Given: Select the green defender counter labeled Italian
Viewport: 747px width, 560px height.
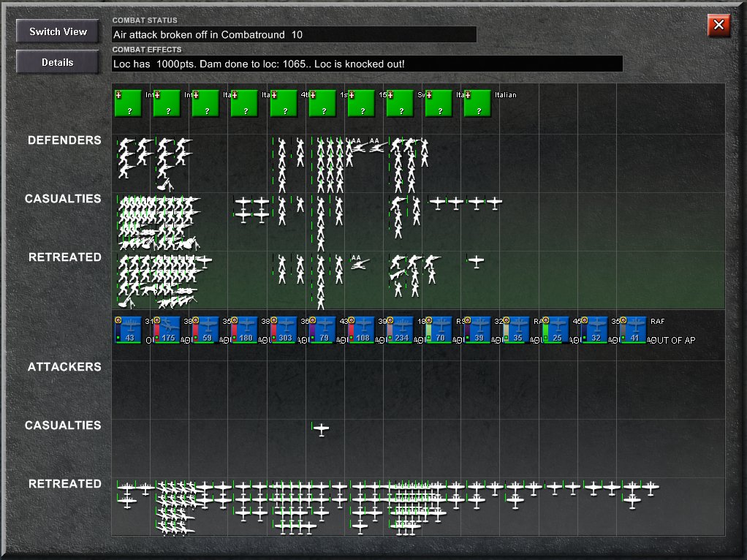Looking at the screenshot, I should click(x=478, y=103).
